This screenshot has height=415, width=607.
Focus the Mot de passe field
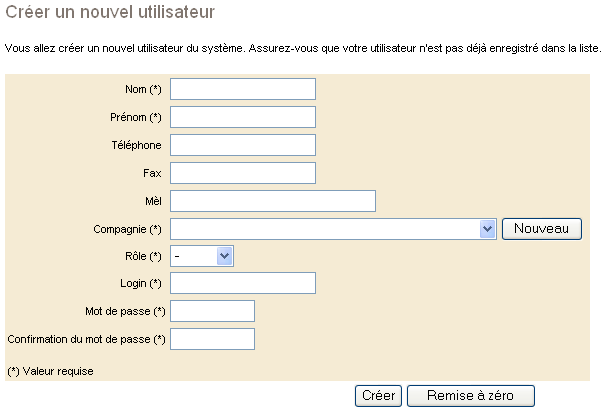pos(212,311)
